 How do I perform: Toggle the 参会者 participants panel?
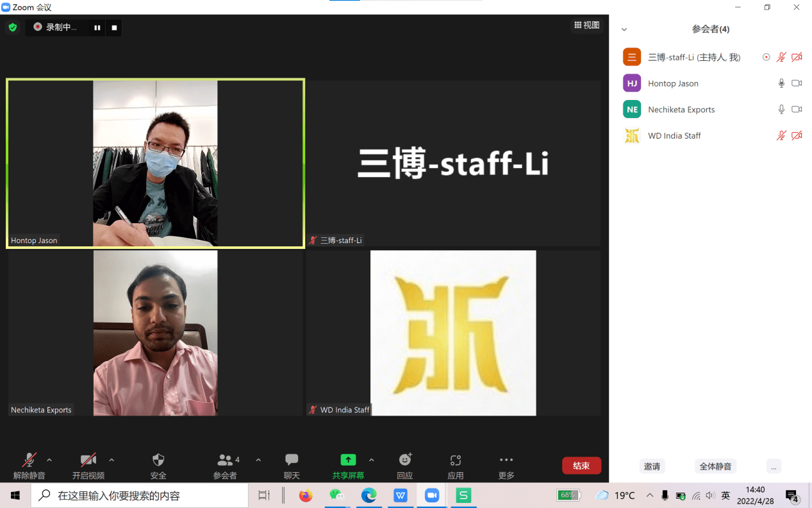[226, 466]
